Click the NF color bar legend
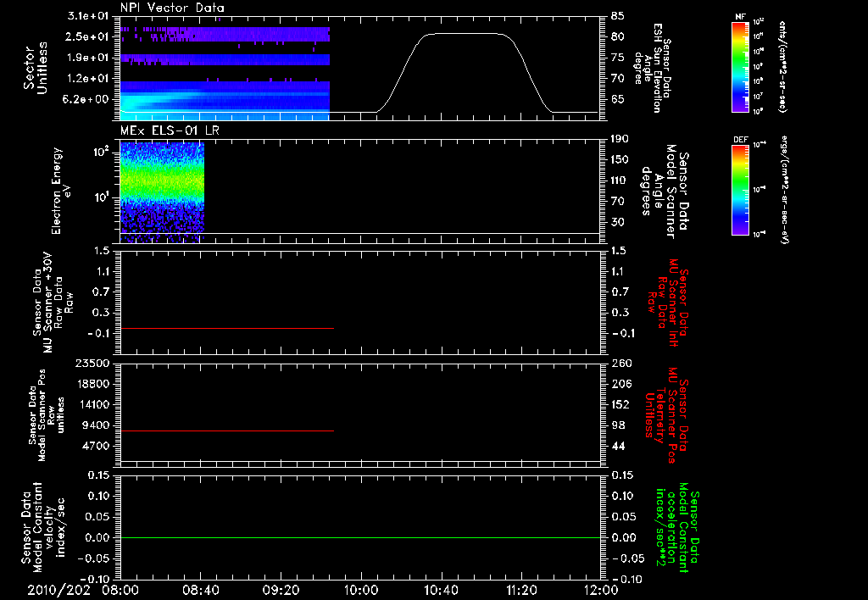 tap(740, 66)
